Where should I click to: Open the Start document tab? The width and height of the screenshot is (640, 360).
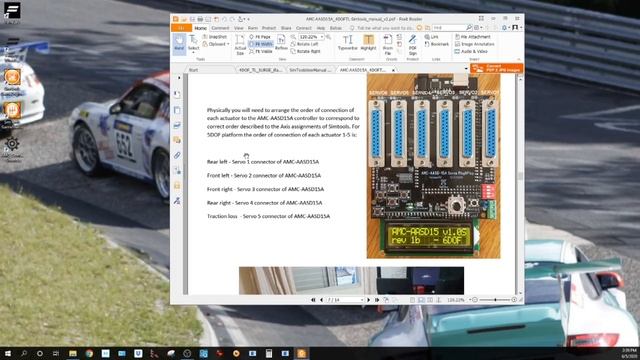click(x=193, y=70)
